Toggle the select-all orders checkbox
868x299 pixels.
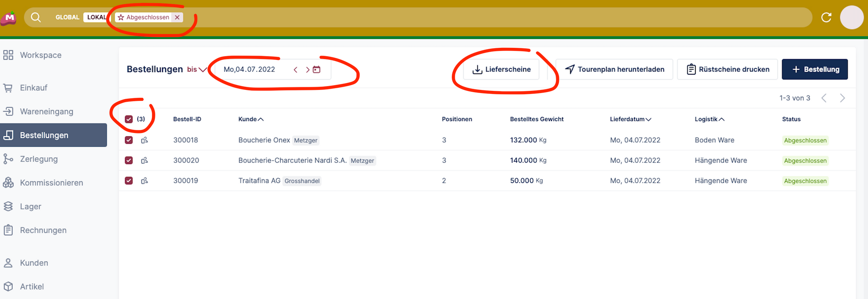(129, 119)
